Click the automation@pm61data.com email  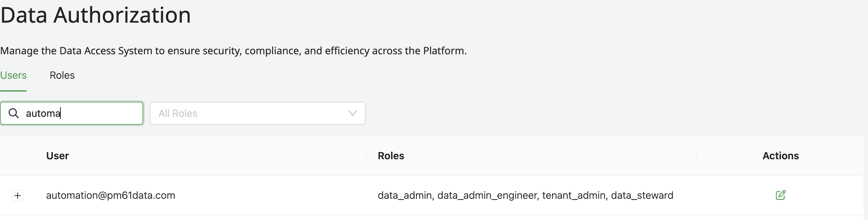(110, 195)
